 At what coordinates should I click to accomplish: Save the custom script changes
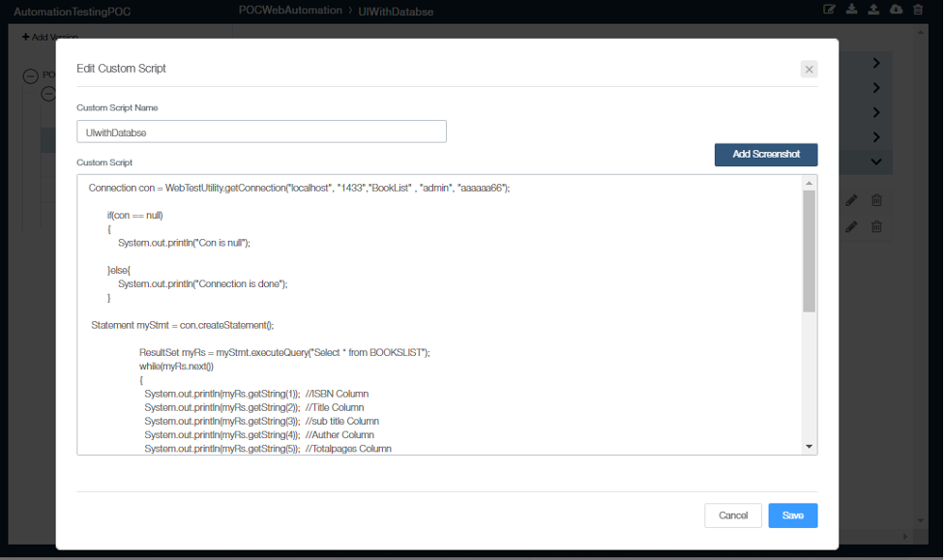792,516
